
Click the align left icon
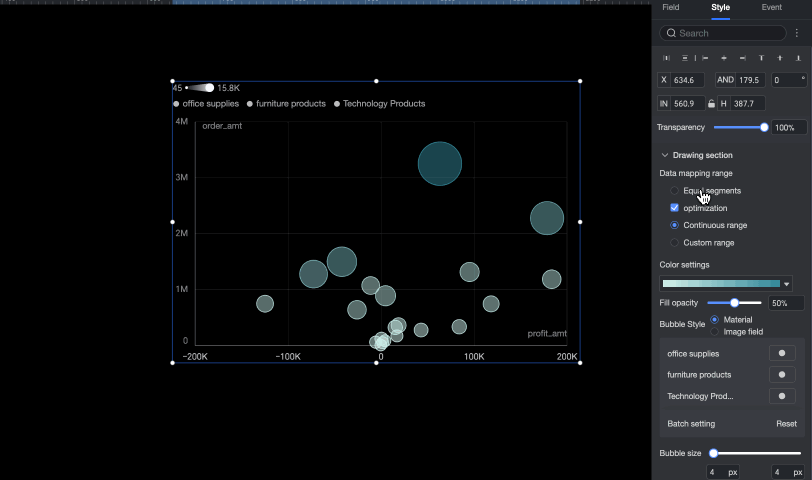pyautogui.click(x=705, y=58)
